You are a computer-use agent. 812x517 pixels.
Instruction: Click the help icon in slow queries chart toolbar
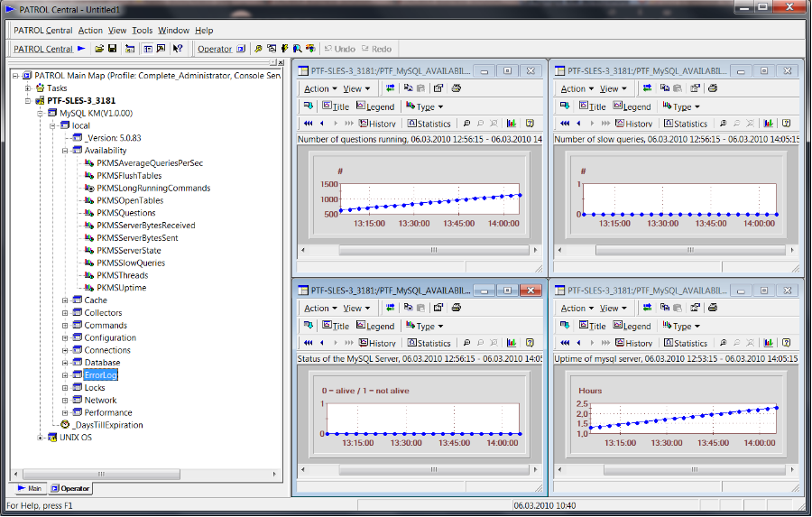(x=787, y=124)
